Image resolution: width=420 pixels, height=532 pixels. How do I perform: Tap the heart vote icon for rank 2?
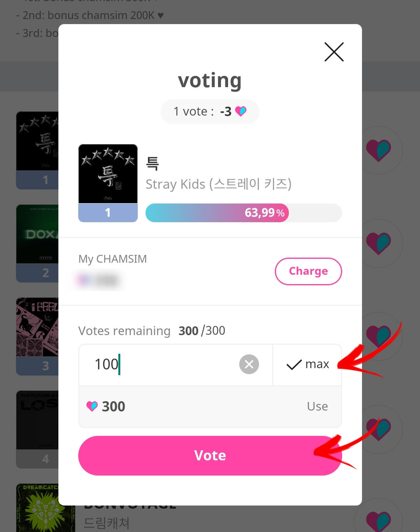point(378,244)
